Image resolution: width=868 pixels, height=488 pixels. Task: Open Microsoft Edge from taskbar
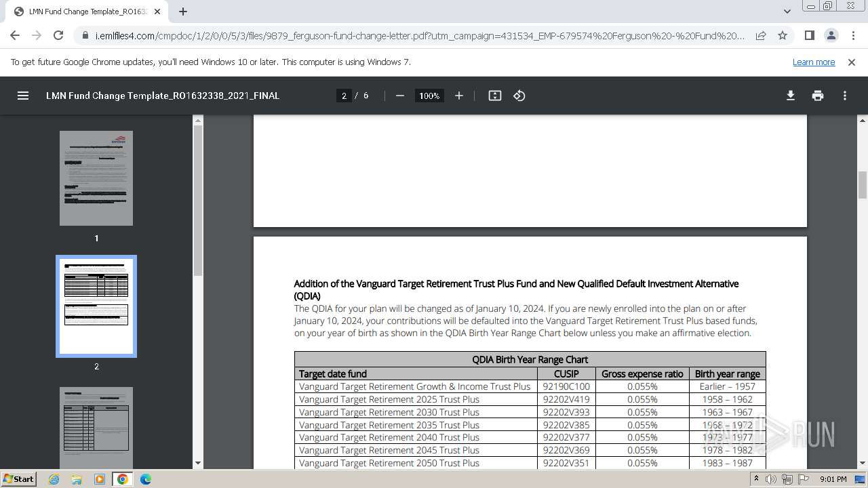tap(146, 479)
